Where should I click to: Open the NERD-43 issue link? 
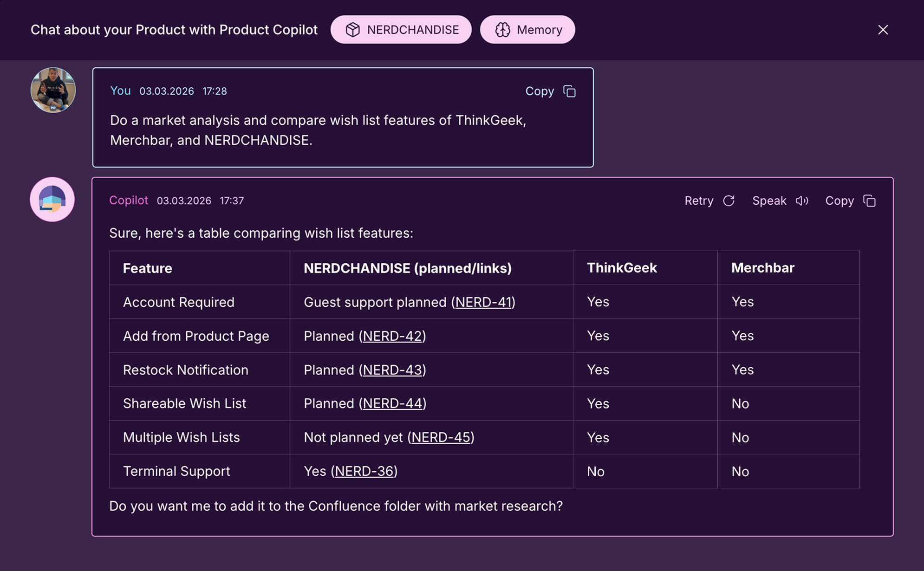[x=392, y=370]
